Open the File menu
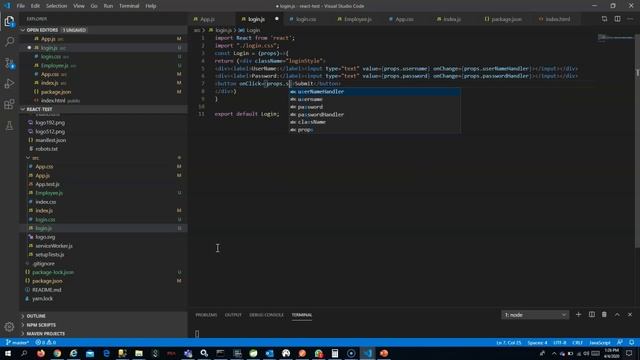This screenshot has height=360, width=640. (21, 6)
